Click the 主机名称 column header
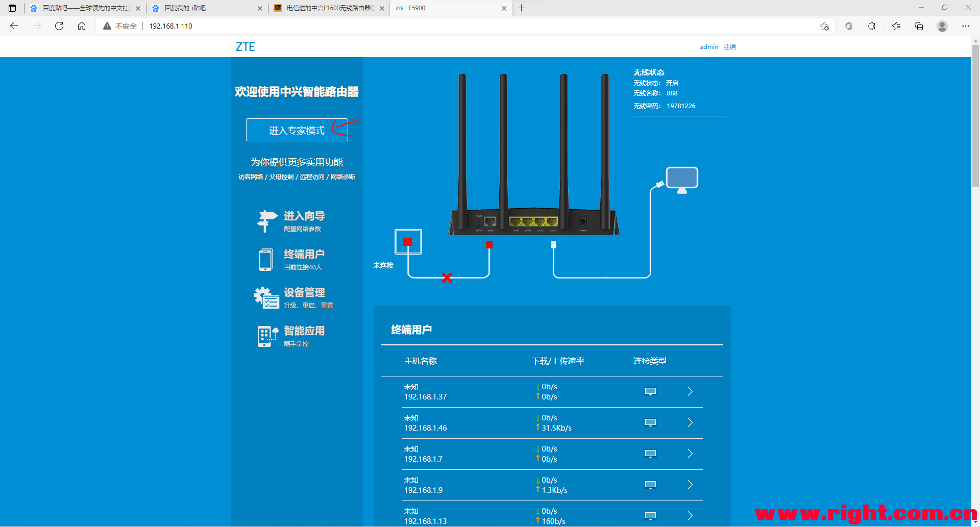Screen dimensions: 980x527 click(x=420, y=361)
